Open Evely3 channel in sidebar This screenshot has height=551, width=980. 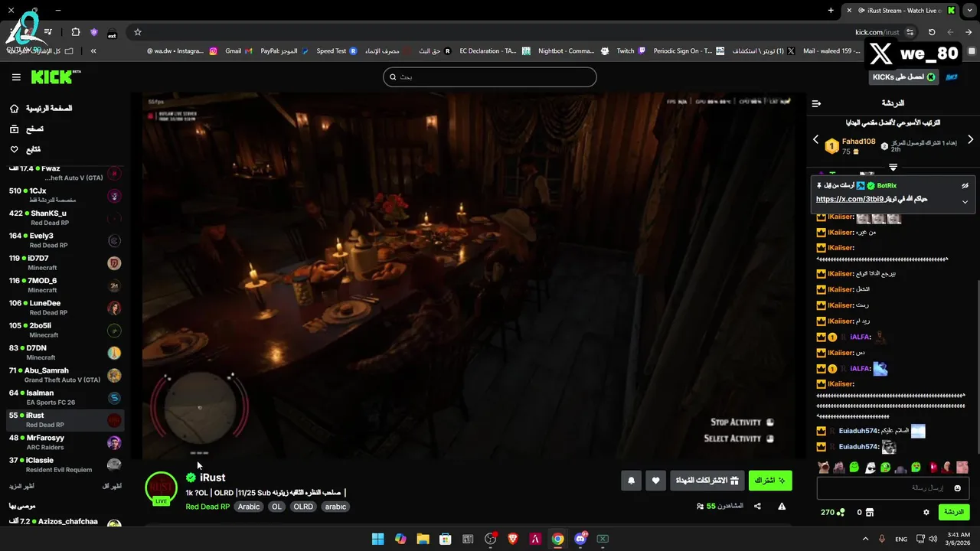(x=65, y=240)
